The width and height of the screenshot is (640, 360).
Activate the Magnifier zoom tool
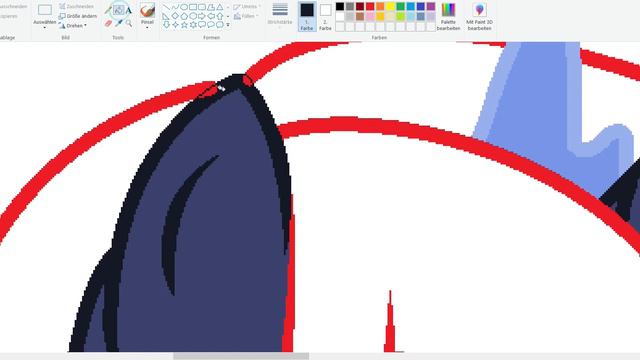pyautogui.click(x=129, y=23)
